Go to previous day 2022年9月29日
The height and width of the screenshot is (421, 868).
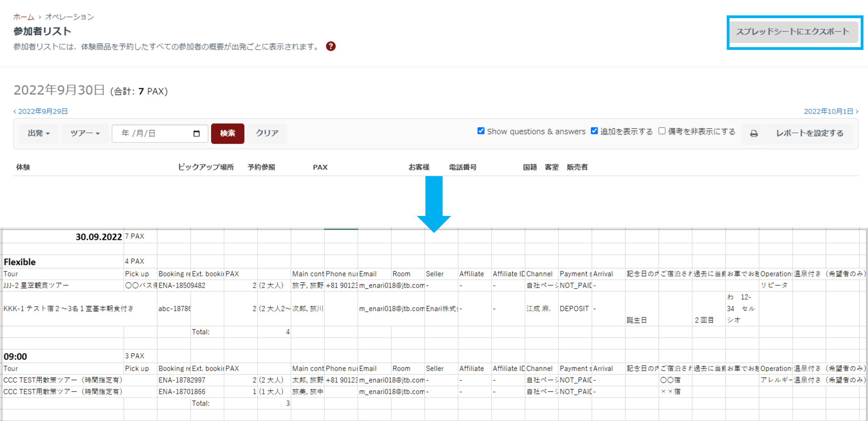pos(41,112)
